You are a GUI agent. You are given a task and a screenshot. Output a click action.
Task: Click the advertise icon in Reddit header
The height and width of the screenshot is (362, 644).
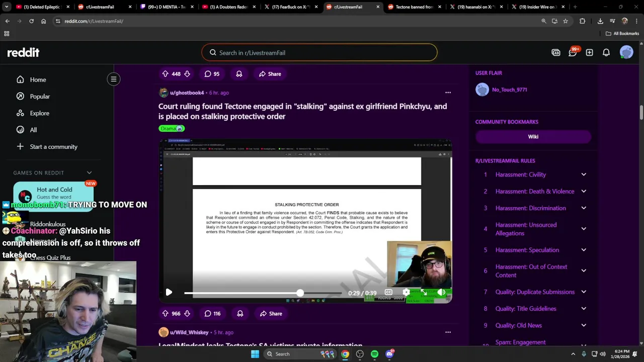tap(556, 53)
